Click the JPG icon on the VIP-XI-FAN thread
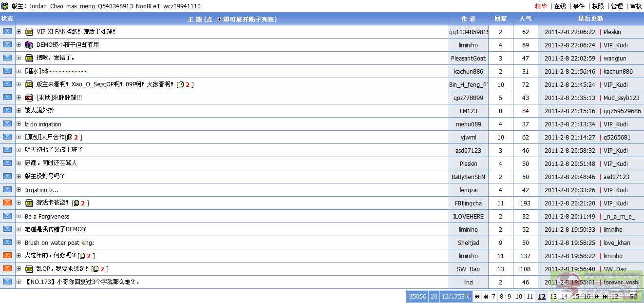The height and width of the screenshot is (303, 644). point(29,32)
